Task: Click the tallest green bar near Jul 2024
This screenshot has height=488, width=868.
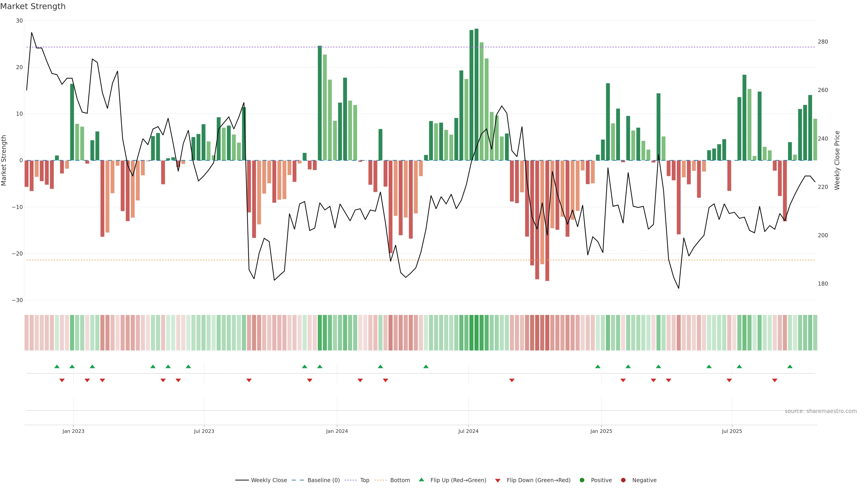Action: click(x=476, y=94)
